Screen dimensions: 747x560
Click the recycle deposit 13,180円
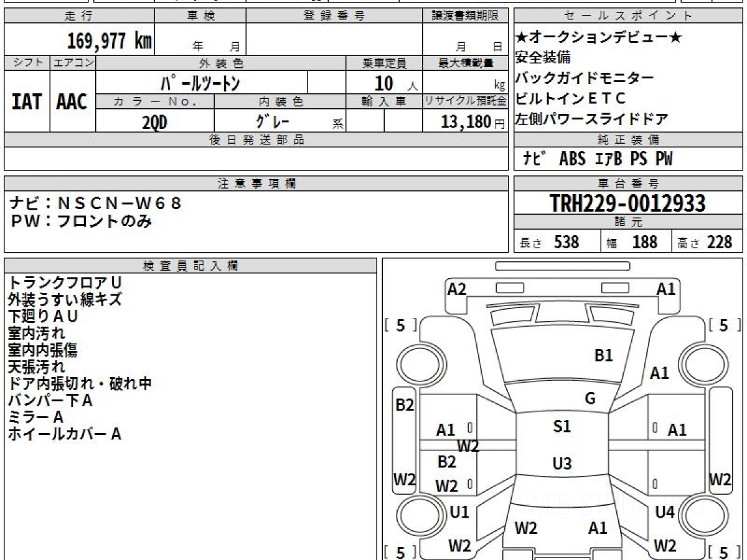pos(473,122)
